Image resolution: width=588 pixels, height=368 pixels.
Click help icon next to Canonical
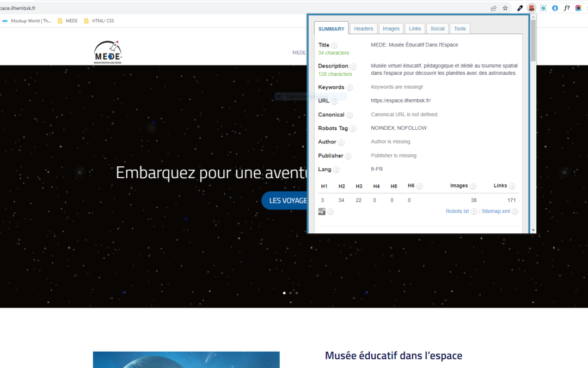[350, 115]
